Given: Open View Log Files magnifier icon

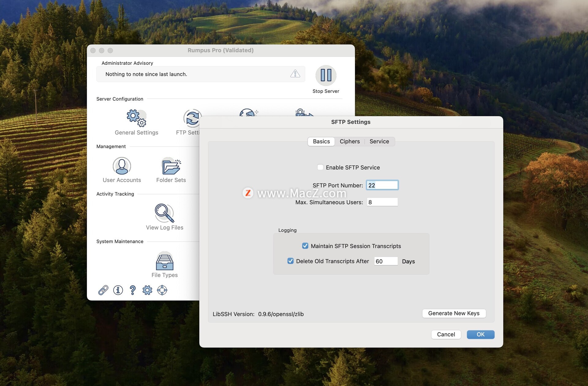Looking at the screenshot, I should pos(164,213).
